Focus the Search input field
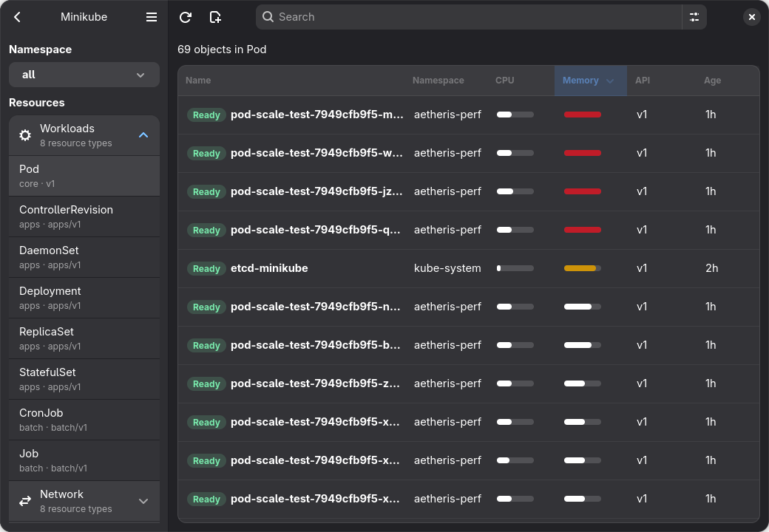The image size is (769, 532). 469,17
